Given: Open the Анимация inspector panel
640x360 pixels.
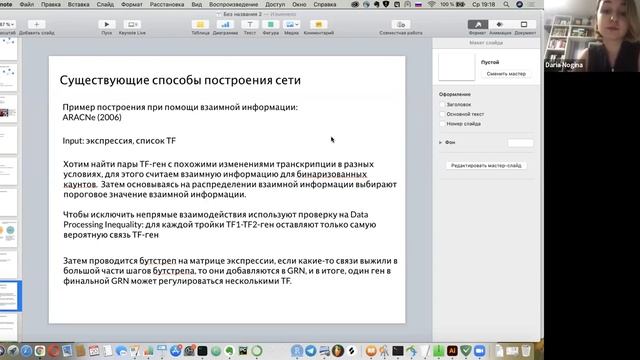Looking at the screenshot, I should [500, 24].
